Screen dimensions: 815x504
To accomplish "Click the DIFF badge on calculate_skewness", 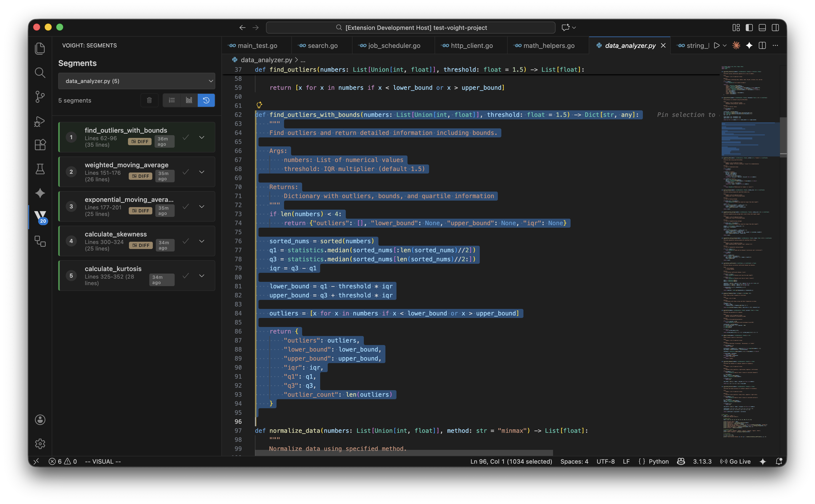I will coord(141,245).
